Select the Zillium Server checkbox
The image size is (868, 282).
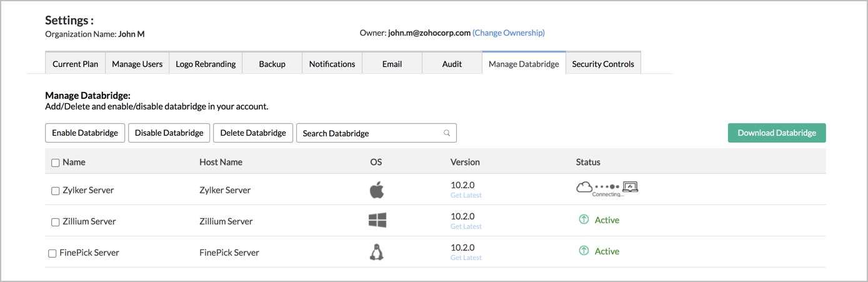click(x=55, y=222)
